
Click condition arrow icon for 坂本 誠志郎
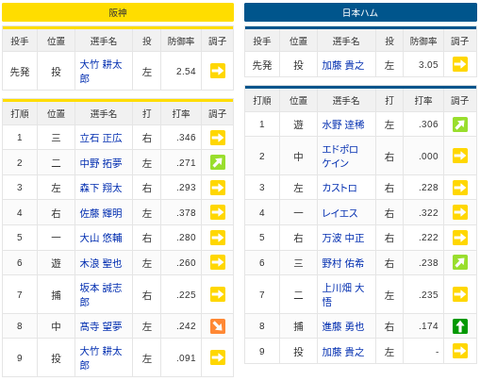coord(218,294)
